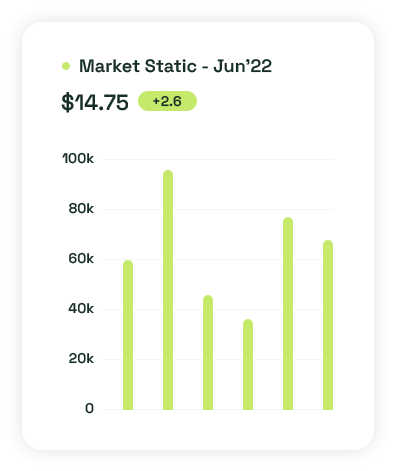Click the green dot beside Market Static
The image size is (395, 471).
click(x=66, y=66)
